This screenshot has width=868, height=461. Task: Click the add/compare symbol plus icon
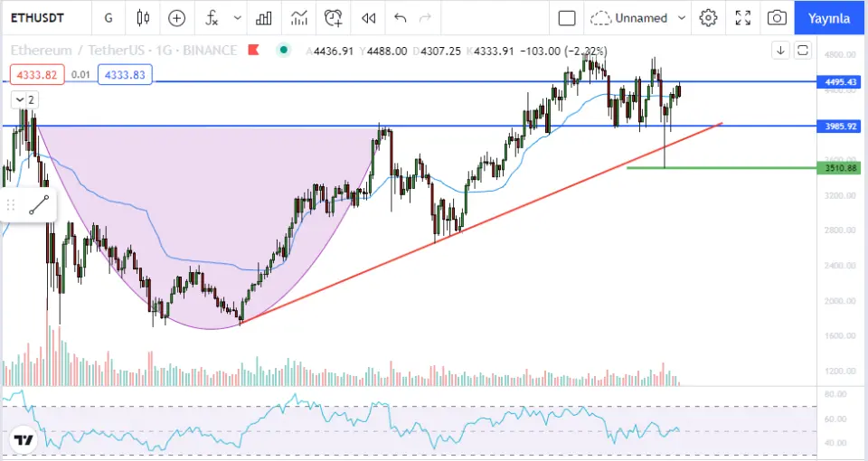[176, 18]
